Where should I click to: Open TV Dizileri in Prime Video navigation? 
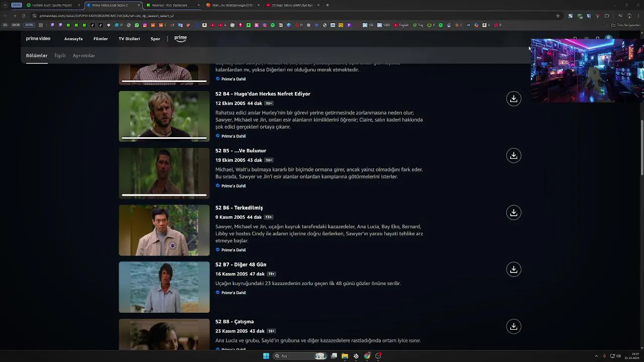click(x=129, y=39)
